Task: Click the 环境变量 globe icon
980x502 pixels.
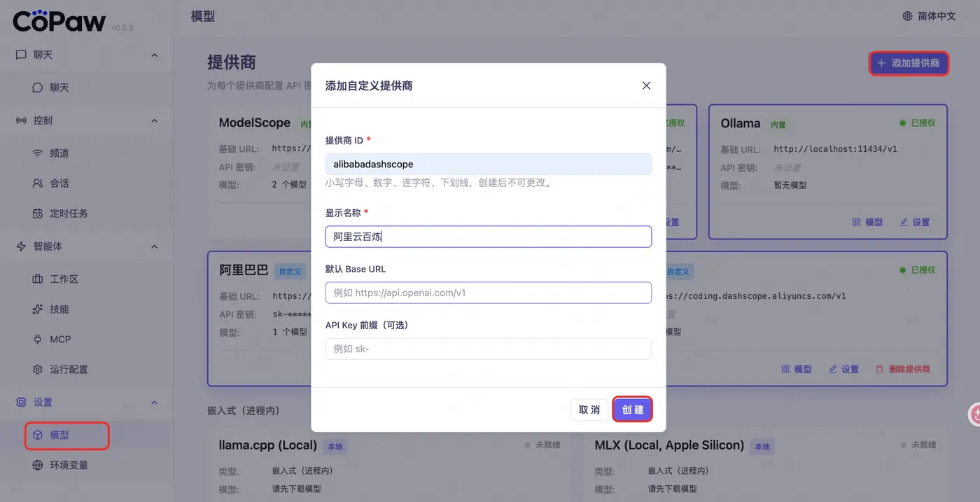Action: (x=38, y=465)
